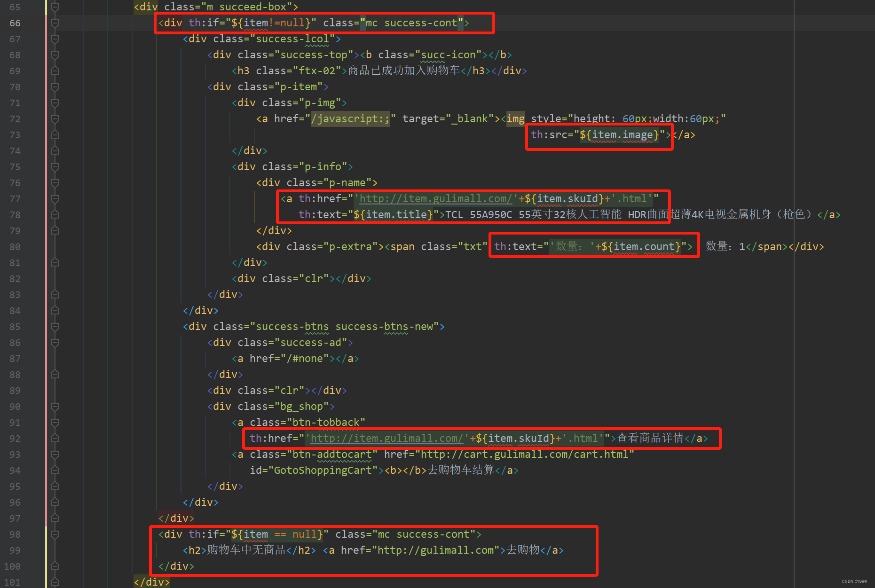Click the http://cart.gulimall.com/cart.html href value
The width and height of the screenshot is (875, 588).
[525, 455]
